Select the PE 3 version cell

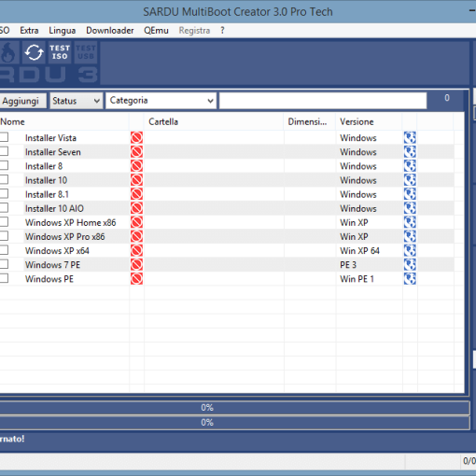pyautogui.click(x=348, y=265)
